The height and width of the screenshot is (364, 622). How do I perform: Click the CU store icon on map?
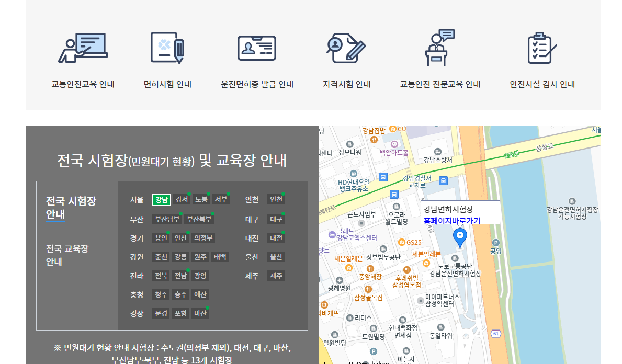pos(393,129)
